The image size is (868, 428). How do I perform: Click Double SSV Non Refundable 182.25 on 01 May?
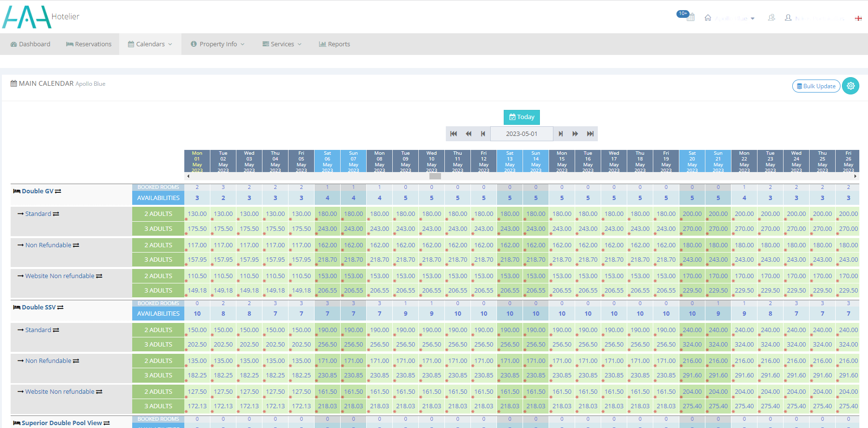pos(197,375)
